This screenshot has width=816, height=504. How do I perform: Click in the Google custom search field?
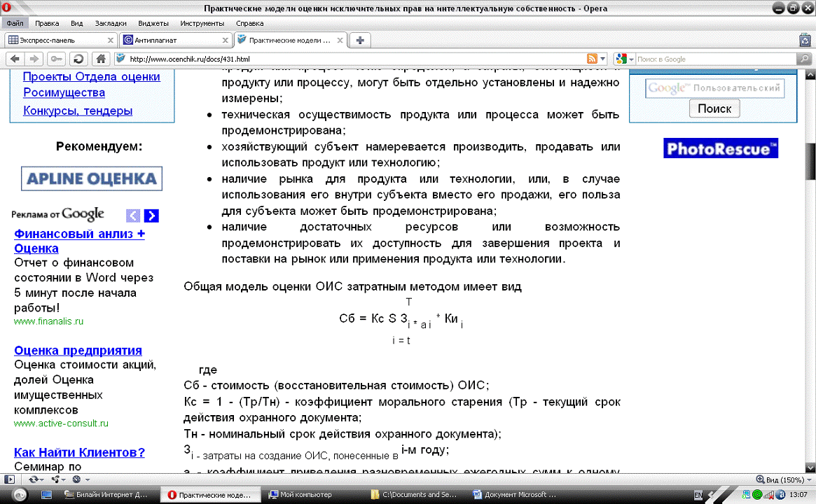tap(714, 88)
